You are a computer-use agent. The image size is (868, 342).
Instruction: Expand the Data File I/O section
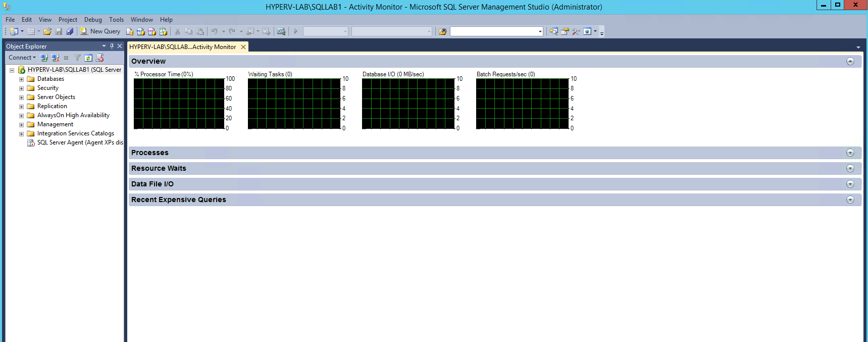pyautogui.click(x=850, y=184)
